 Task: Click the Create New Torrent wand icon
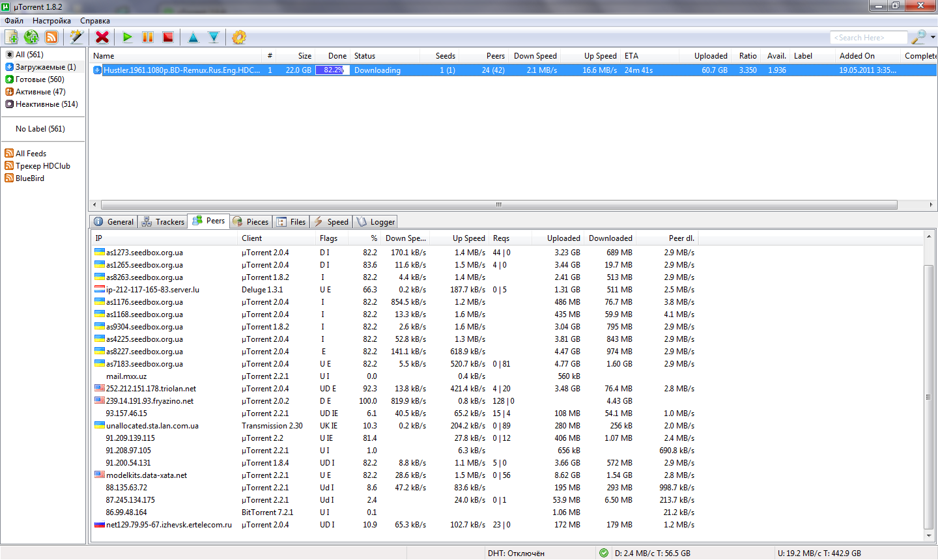click(77, 37)
